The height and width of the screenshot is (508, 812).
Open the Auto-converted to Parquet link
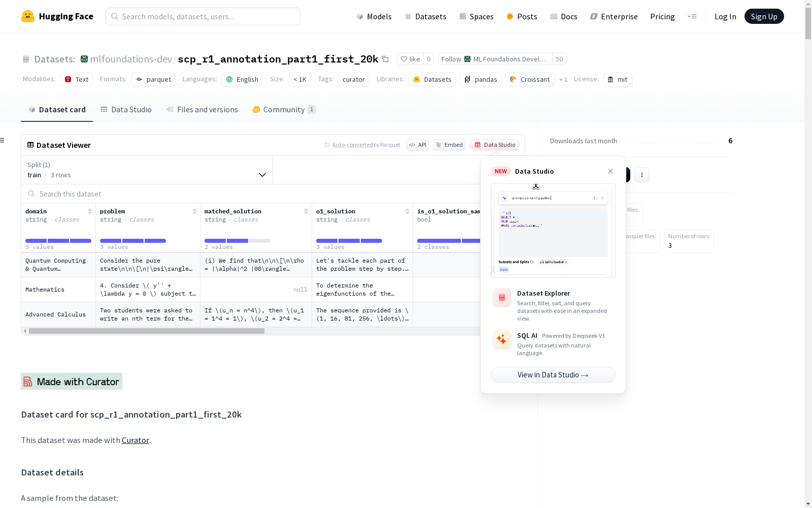coord(353,145)
